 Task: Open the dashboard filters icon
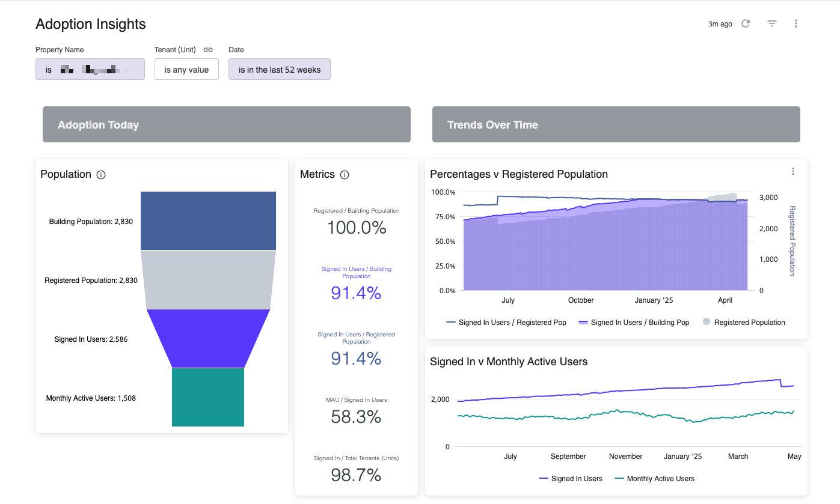772,23
